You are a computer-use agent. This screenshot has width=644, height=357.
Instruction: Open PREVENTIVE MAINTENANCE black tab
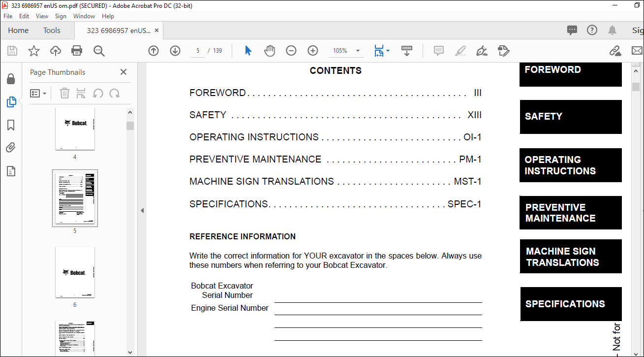pos(571,213)
